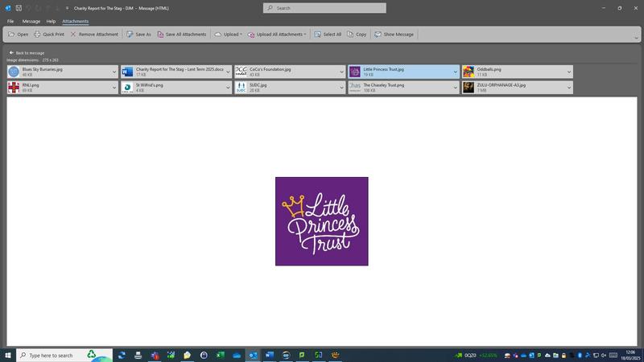Image resolution: width=644 pixels, height=362 pixels.
Task: Open the dropdown arrow for Charity Report docx
Action: click(228, 72)
